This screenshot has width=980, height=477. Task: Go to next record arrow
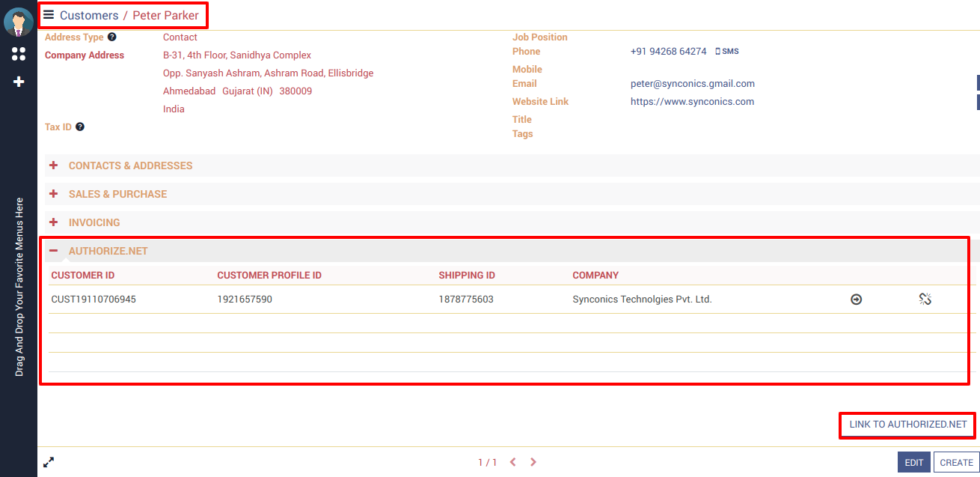point(533,463)
